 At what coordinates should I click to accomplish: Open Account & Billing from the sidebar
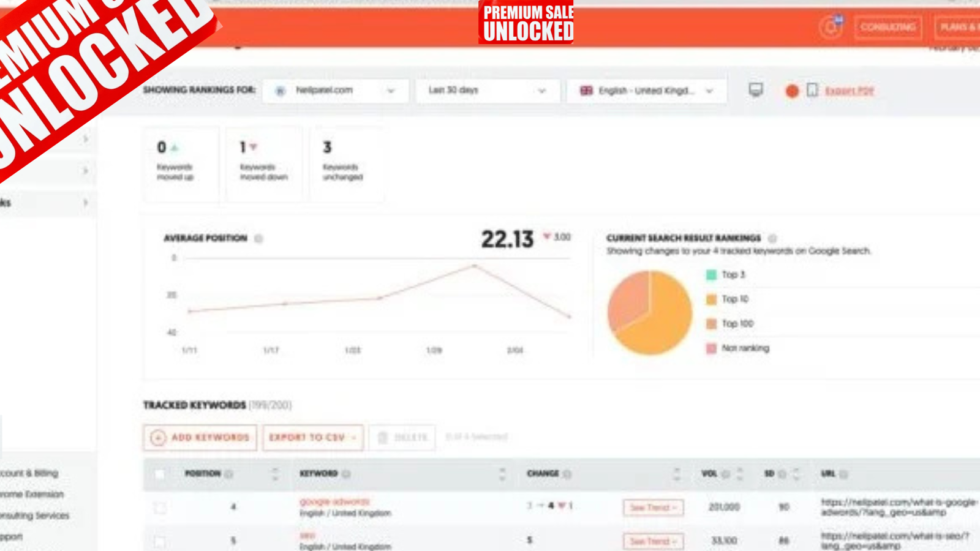coord(29,473)
